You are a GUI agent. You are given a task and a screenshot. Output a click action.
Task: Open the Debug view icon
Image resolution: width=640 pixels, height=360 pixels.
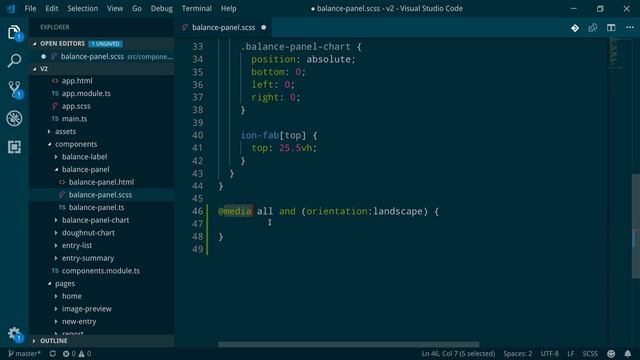tap(14, 118)
